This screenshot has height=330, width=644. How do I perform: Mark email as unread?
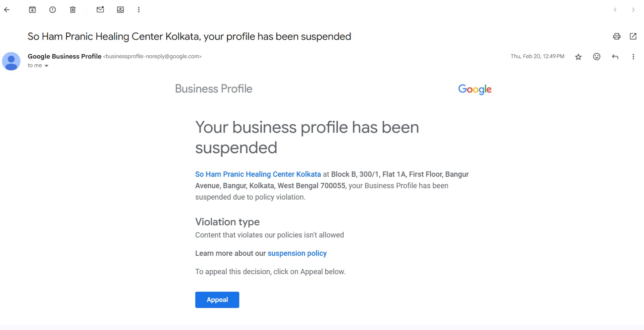pyautogui.click(x=100, y=10)
